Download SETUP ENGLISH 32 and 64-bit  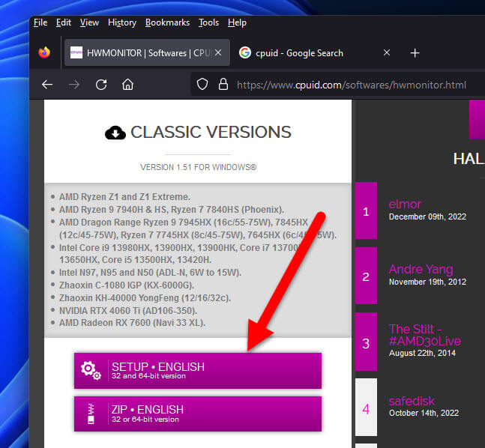[x=198, y=371]
